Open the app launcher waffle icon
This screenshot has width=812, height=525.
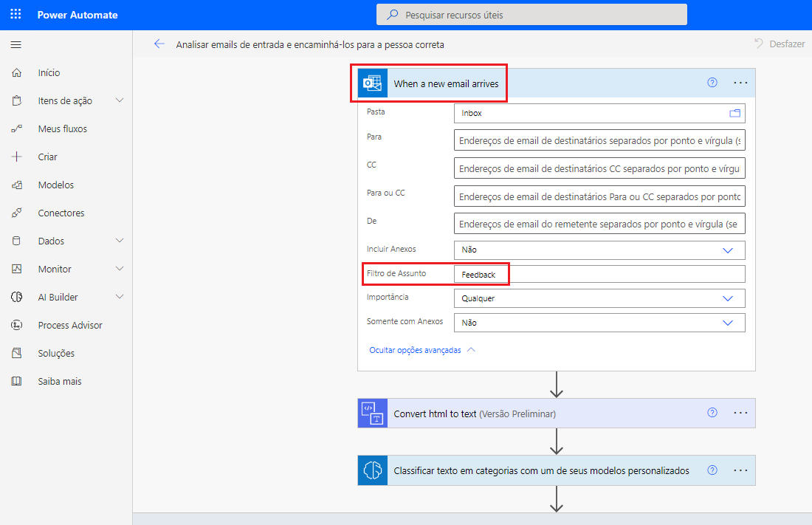pos(16,14)
